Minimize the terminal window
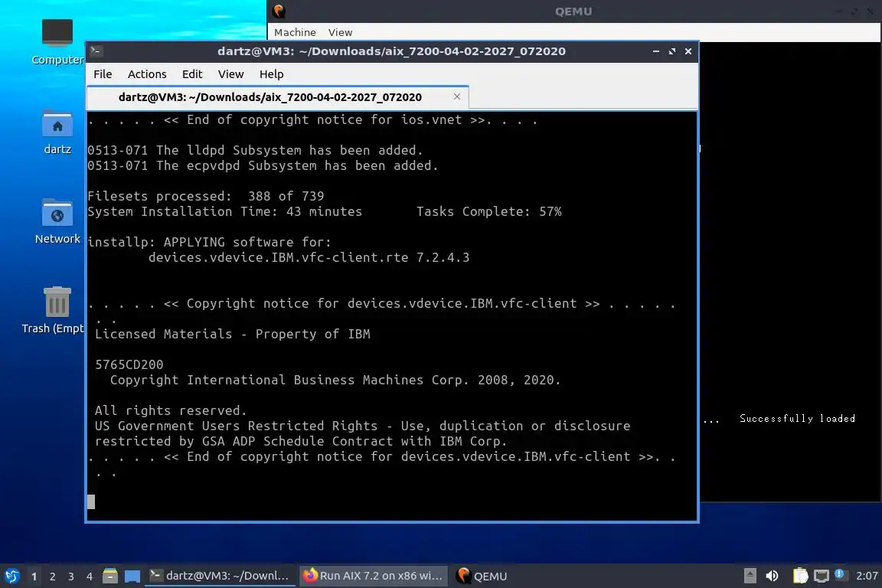Screen dimensions: 882x588 [x=656, y=51]
